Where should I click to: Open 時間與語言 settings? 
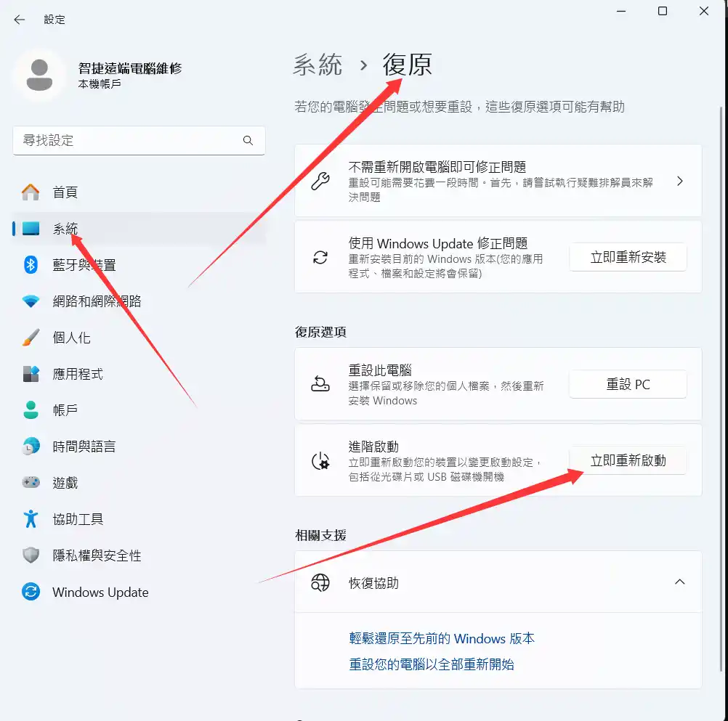click(x=84, y=447)
